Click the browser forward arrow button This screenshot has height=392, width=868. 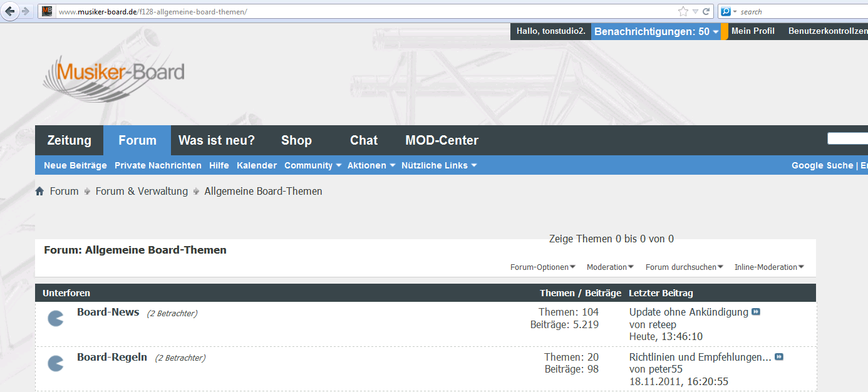pyautogui.click(x=26, y=11)
